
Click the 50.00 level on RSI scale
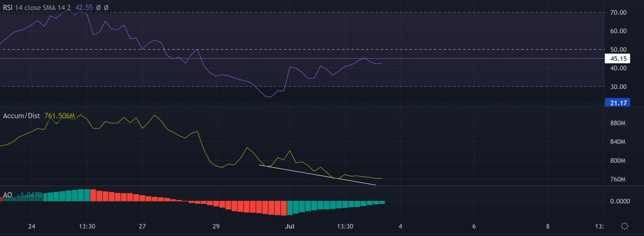point(618,49)
